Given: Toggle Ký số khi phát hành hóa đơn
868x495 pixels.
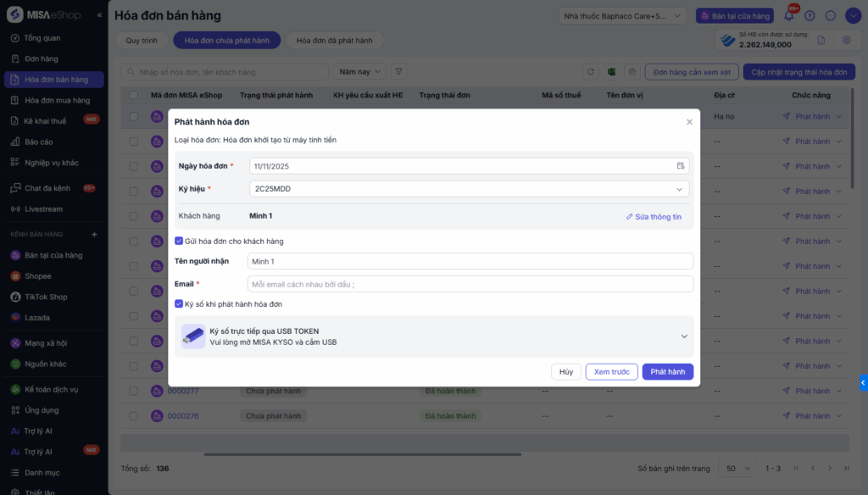Looking at the screenshot, I should 179,303.
